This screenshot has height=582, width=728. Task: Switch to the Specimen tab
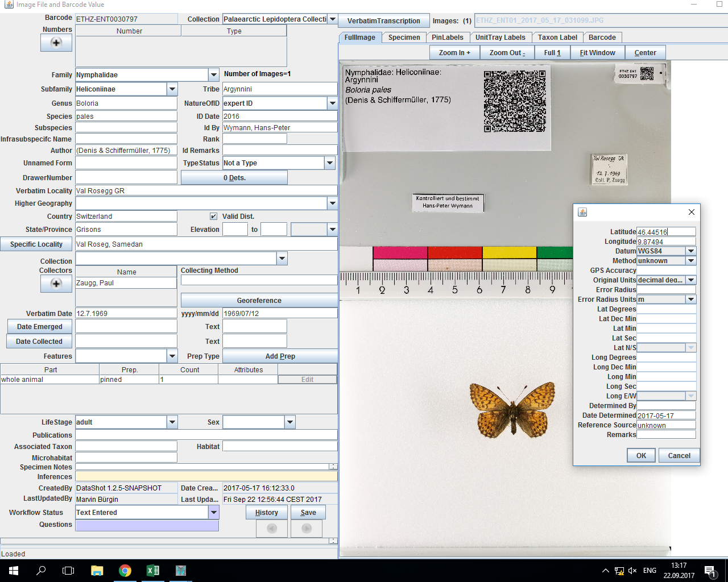point(404,37)
